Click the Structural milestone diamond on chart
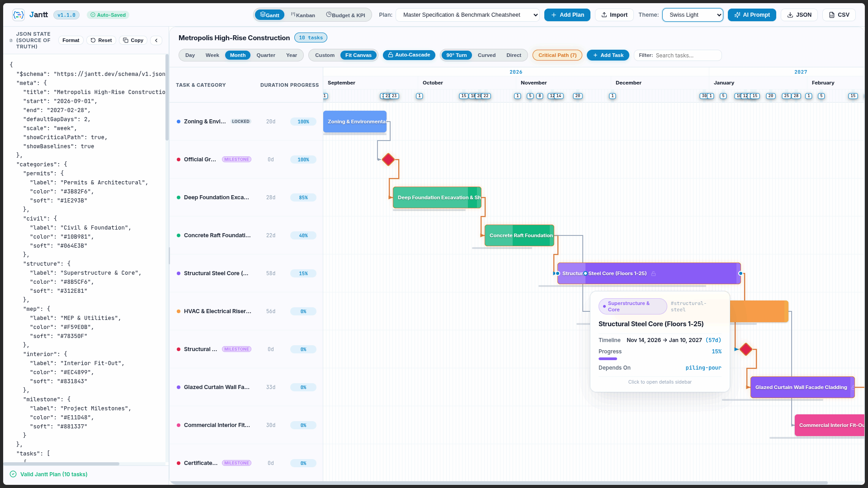 click(746, 349)
